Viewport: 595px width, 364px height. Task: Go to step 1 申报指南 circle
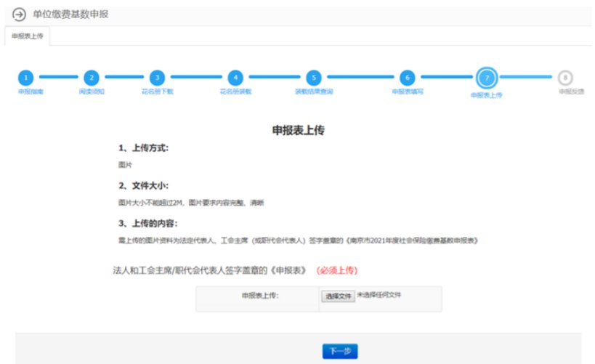pos(26,78)
